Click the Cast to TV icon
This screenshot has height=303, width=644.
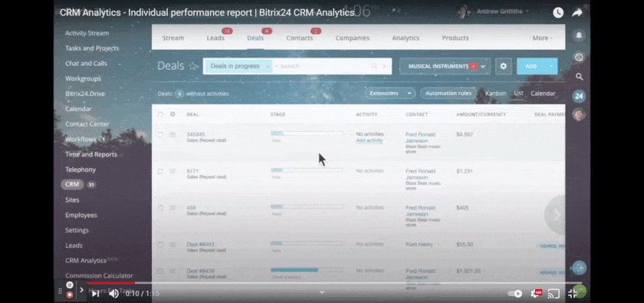click(x=554, y=294)
